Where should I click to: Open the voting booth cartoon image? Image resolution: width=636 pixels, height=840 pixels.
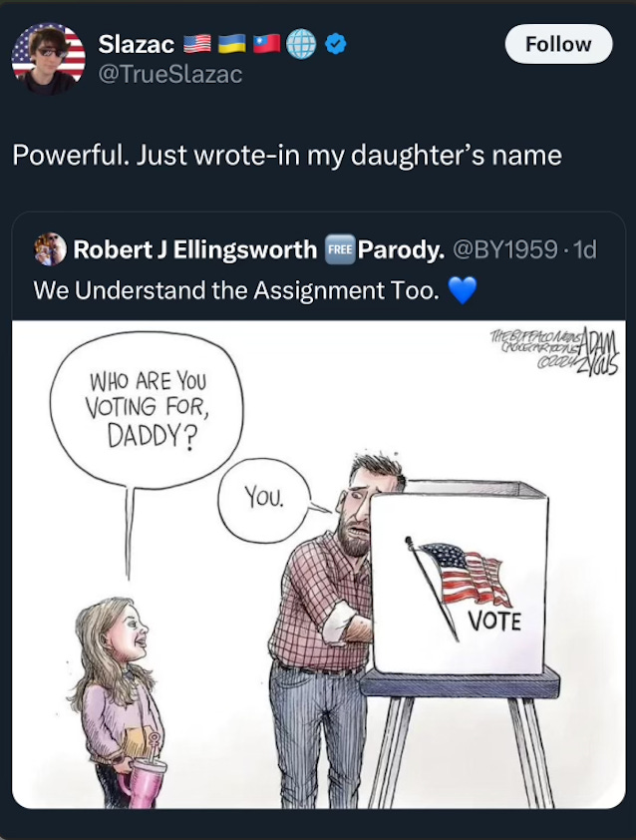tap(319, 564)
